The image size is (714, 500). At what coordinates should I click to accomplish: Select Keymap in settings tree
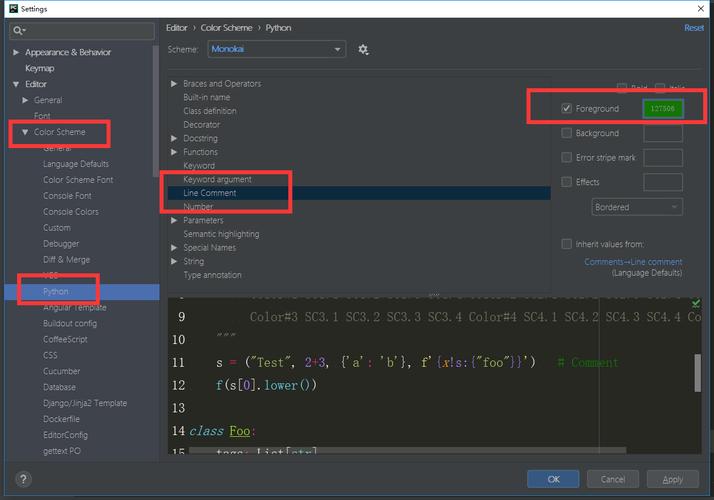coord(40,68)
